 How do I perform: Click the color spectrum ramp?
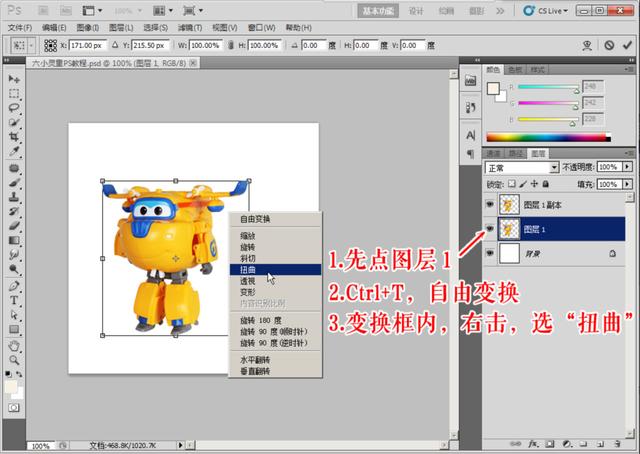549,138
